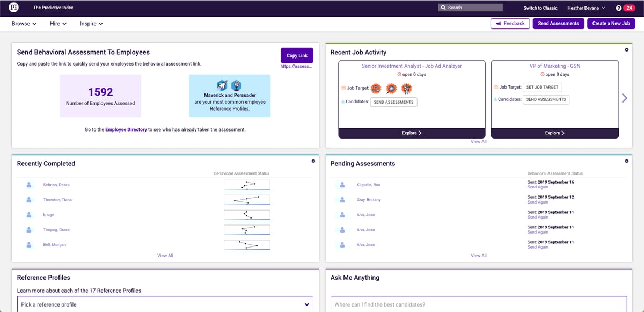Show next jobs with right arrow

(x=624, y=98)
